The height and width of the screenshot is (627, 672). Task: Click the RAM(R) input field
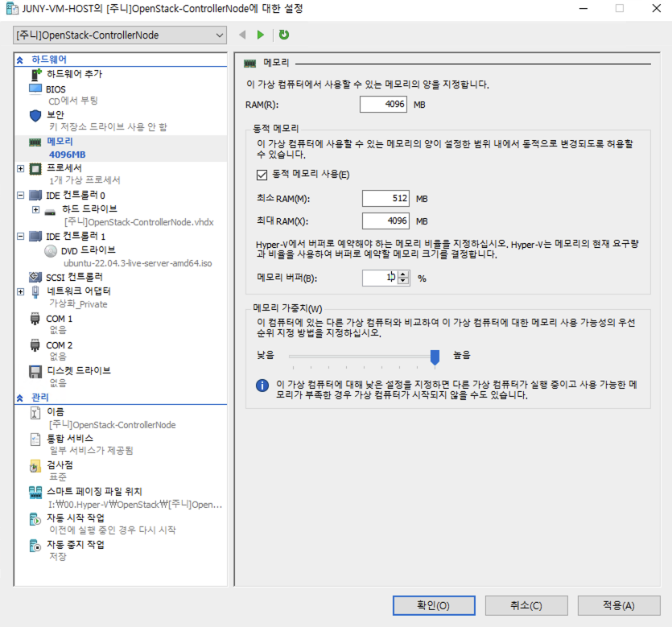[x=383, y=105]
